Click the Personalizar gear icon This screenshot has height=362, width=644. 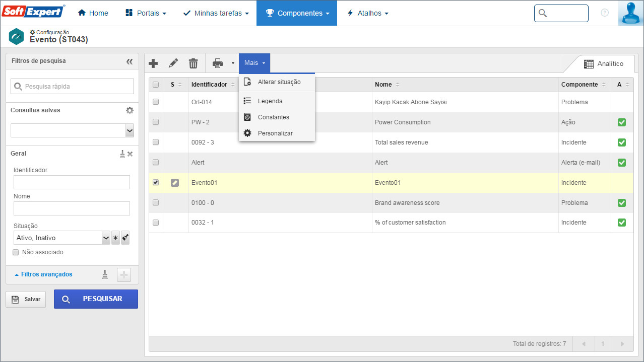(x=247, y=133)
